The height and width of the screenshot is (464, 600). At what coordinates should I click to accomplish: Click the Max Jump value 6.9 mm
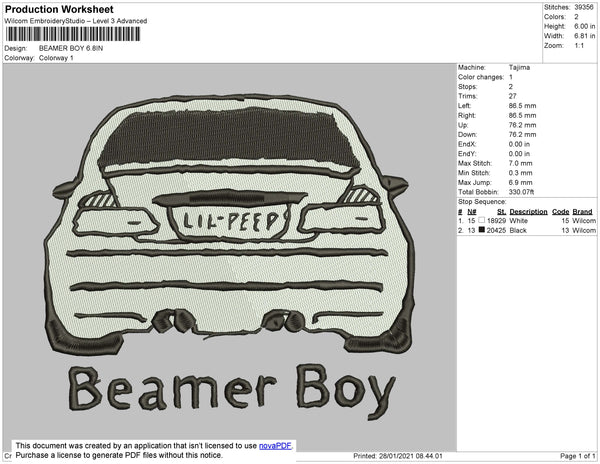[x=520, y=182]
